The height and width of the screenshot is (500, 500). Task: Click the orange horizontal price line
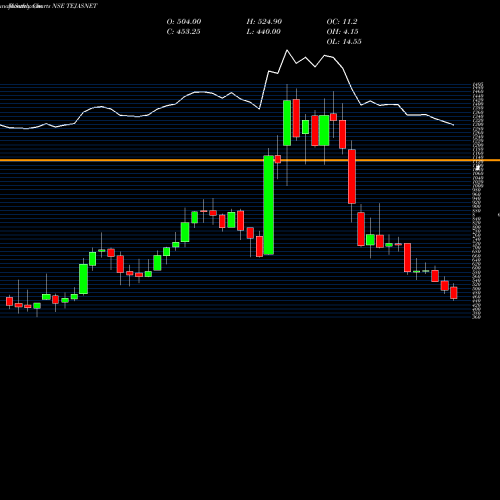[250, 160]
